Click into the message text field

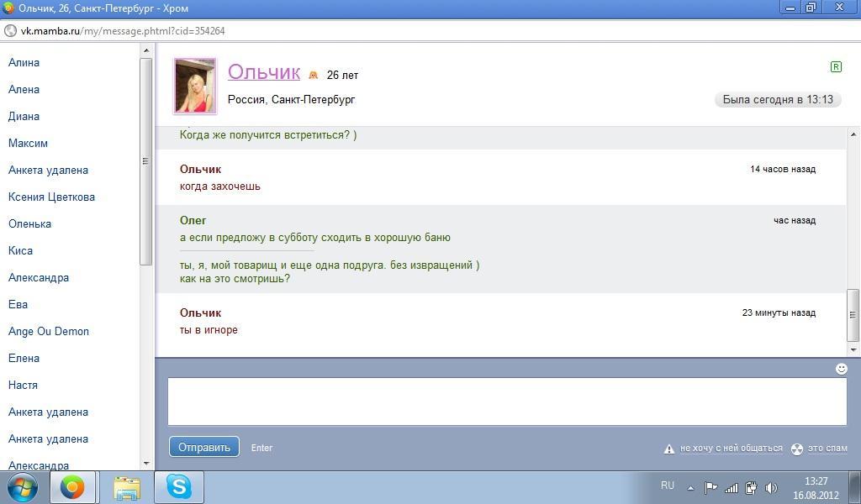tap(506, 402)
